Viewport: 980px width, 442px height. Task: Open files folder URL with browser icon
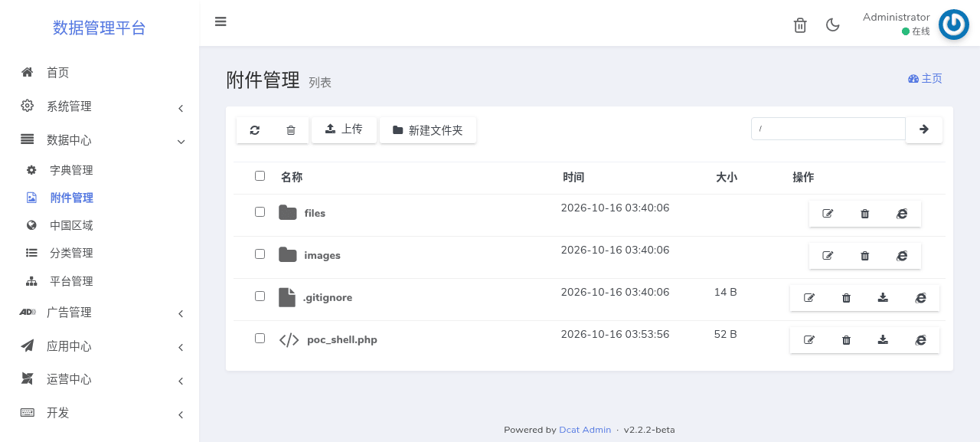click(x=902, y=214)
